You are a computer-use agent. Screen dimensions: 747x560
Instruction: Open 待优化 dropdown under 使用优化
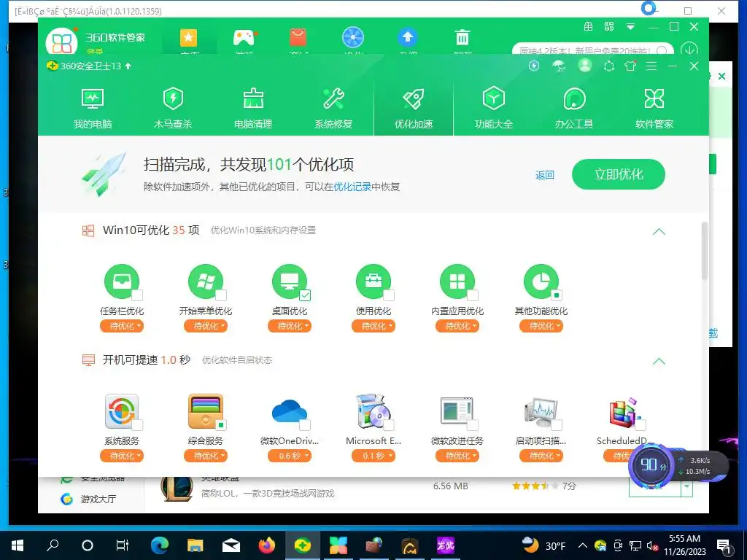(373, 326)
